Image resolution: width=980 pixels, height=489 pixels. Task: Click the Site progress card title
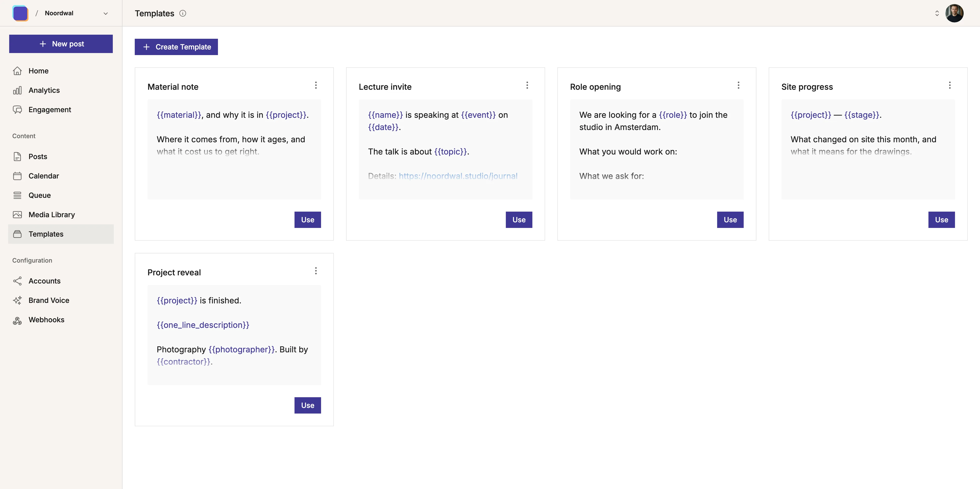[807, 87]
